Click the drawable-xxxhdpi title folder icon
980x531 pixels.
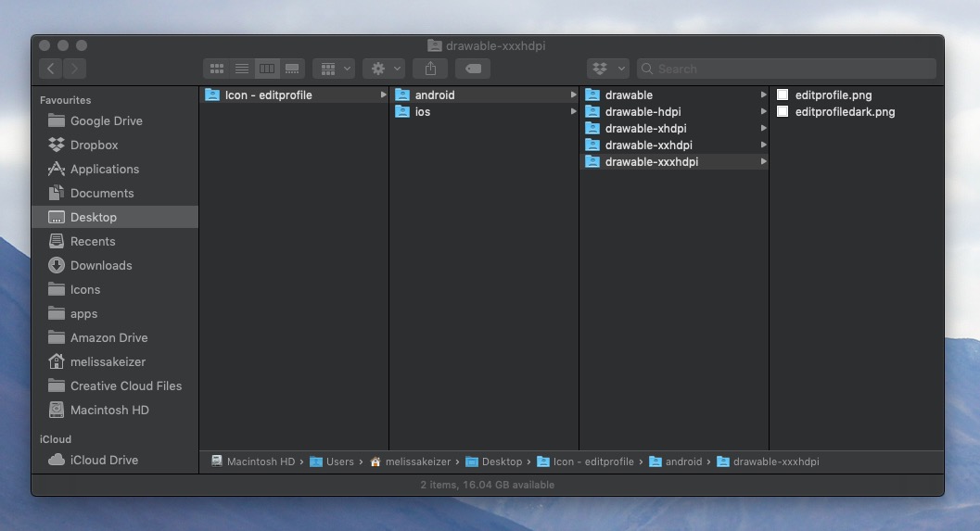click(435, 45)
